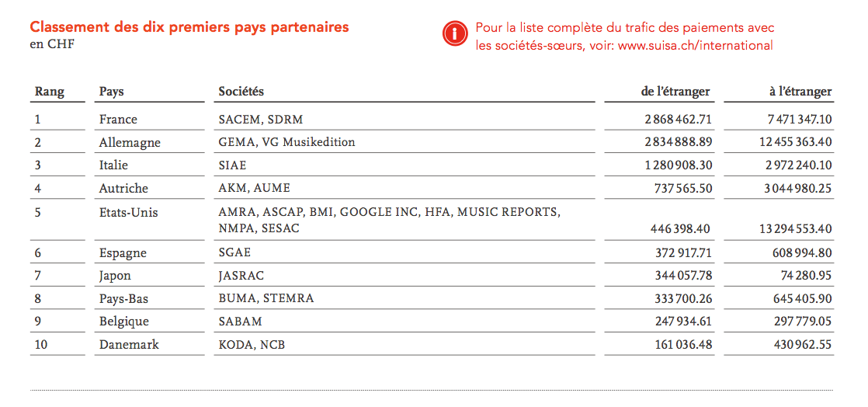Click the Etats-Unis country cell
Image resolution: width=868 pixels, height=407 pixels.
[x=128, y=212]
